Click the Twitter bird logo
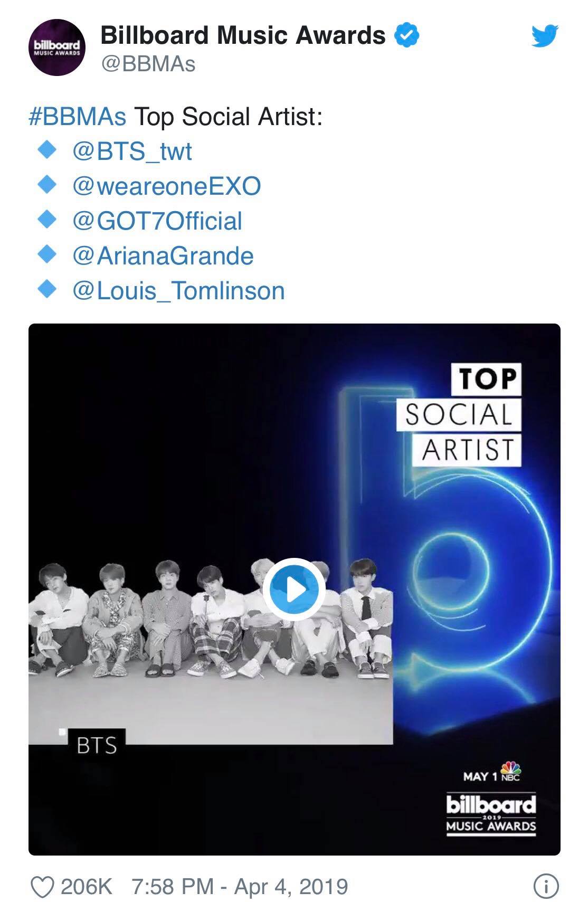The image size is (588, 902). (x=545, y=36)
